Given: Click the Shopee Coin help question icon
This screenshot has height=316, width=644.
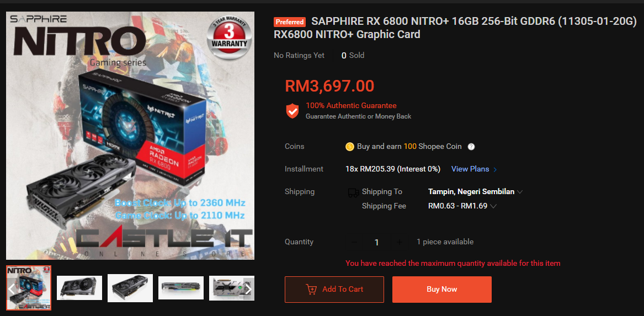Looking at the screenshot, I should [471, 147].
